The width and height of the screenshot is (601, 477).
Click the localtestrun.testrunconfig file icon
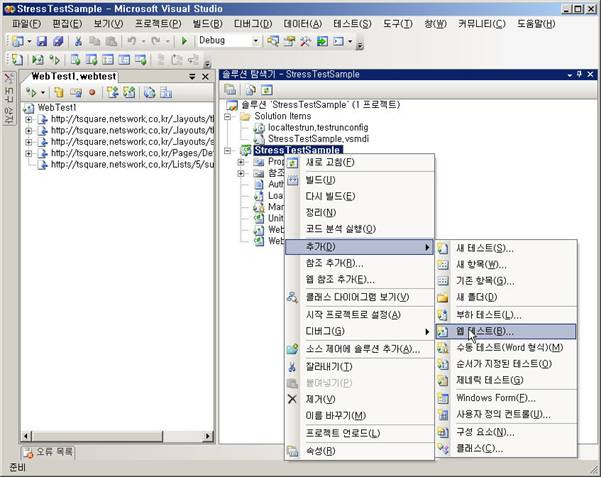259,128
